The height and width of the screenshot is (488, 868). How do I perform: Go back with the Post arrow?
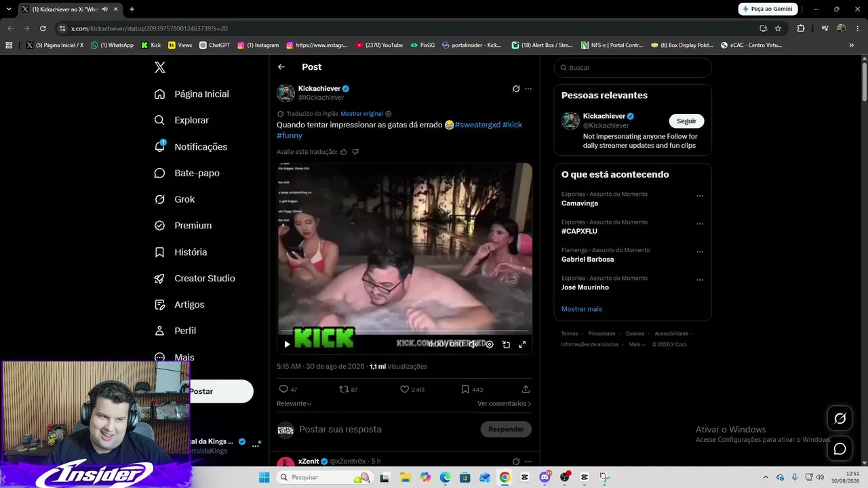point(281,67)
